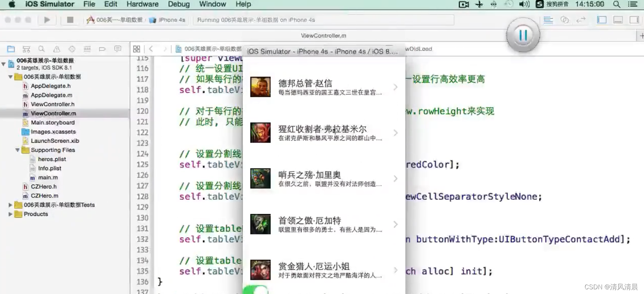This screenshot has width=644, height=294.
Task: Open the scheme selector 006英…单组数据
Action: coord(115,20)
